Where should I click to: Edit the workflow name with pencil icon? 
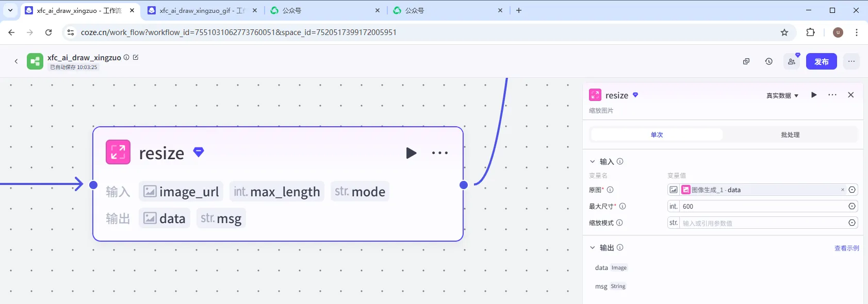136,57
